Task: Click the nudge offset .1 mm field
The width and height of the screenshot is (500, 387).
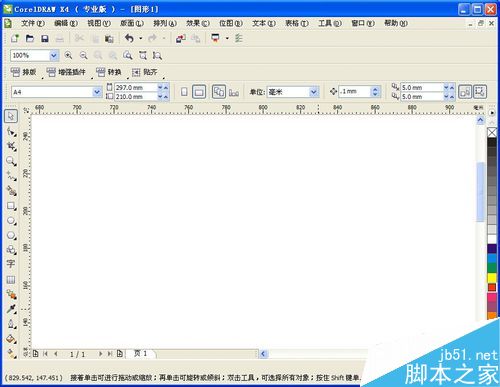Action: [355, 91]
